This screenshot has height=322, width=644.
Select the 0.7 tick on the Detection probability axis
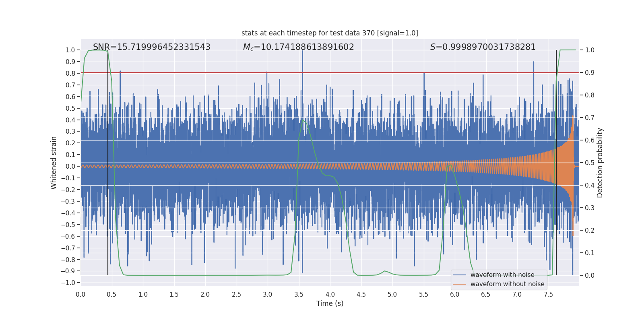(590, 118)
